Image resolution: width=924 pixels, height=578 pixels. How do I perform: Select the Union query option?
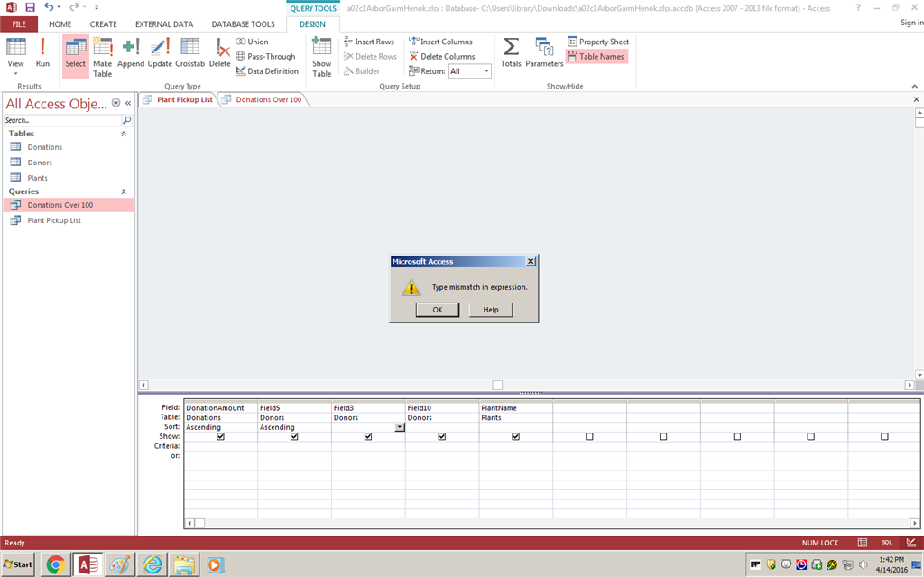(253, 42)
